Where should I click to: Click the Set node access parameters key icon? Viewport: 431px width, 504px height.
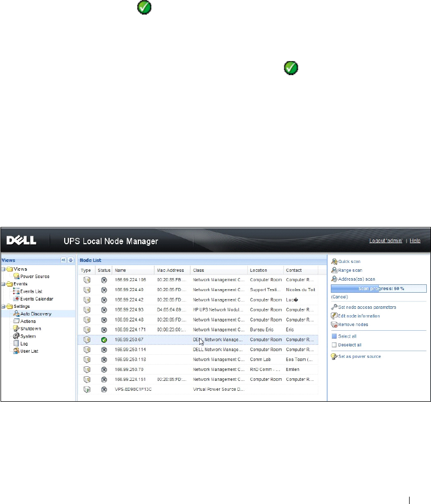point(334,307)
